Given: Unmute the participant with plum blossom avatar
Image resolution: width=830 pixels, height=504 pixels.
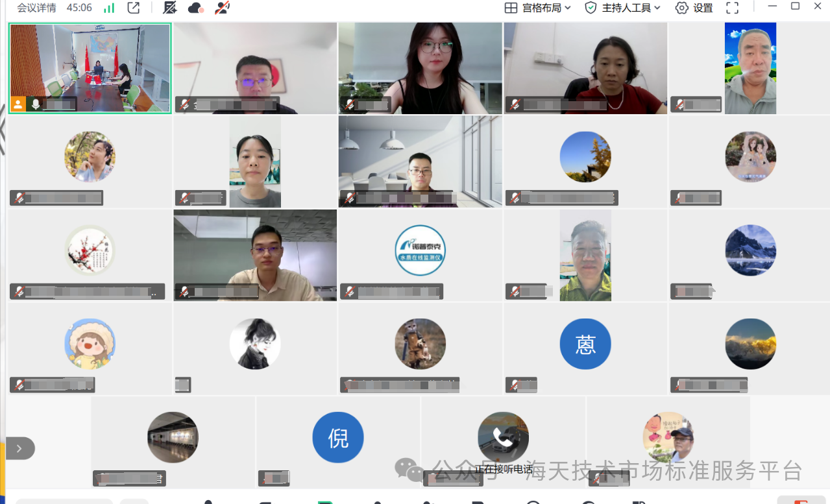Looking at the screenshot, I should [x=19, y=292].
